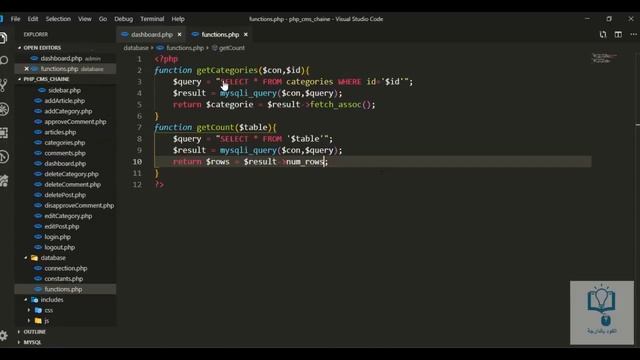The image size is (640, 360).
Task: Open login.php in the explorer
Action: [x=58, y=237]
